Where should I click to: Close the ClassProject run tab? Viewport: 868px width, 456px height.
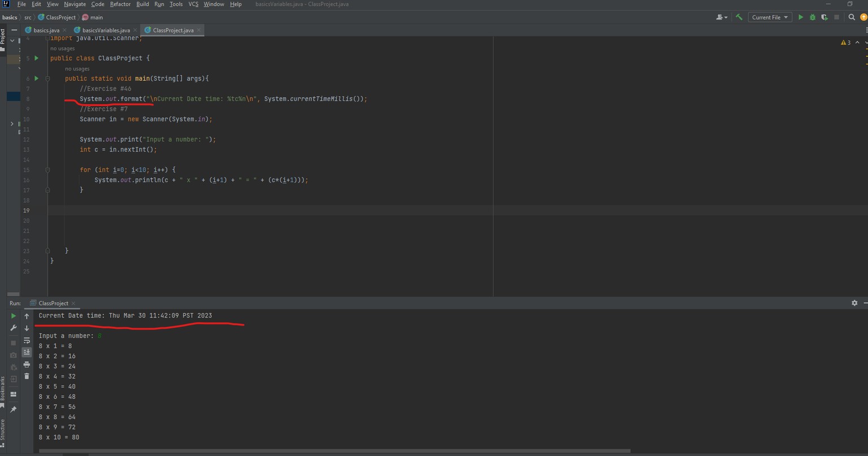click(x=73, y=303)
